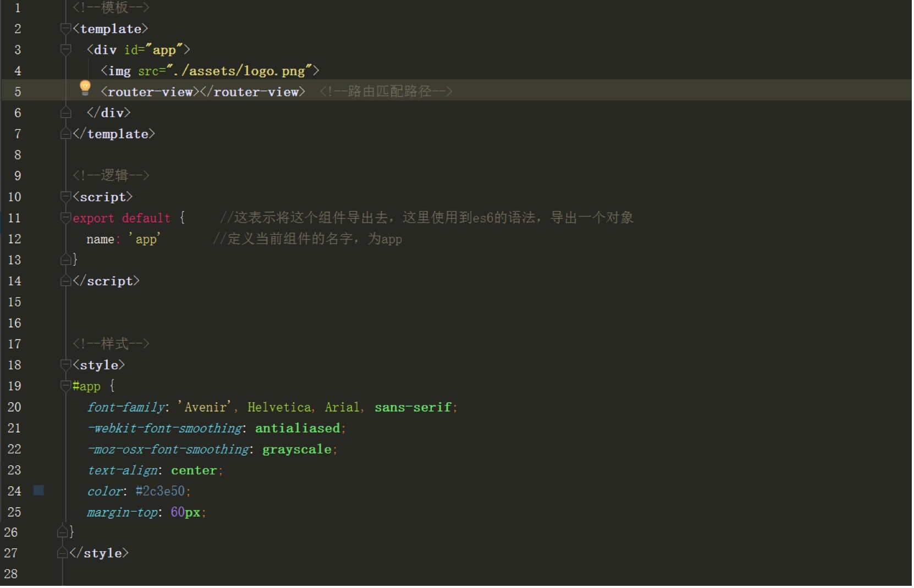This screenshot has width=914, height=588.
Task: Click the name: 'app' string value
Action: [x=145, y=239]
